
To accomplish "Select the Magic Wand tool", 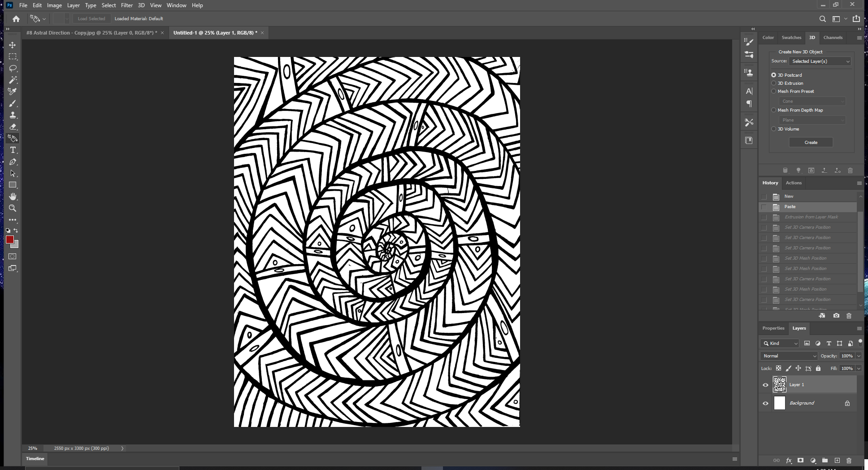I will (13, 80).
